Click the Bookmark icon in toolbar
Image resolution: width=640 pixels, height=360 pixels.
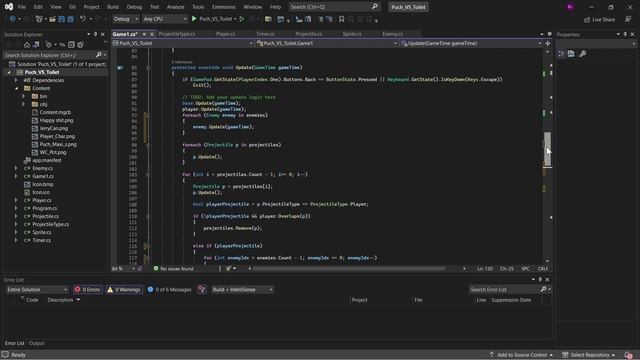[x=342, y=19]
